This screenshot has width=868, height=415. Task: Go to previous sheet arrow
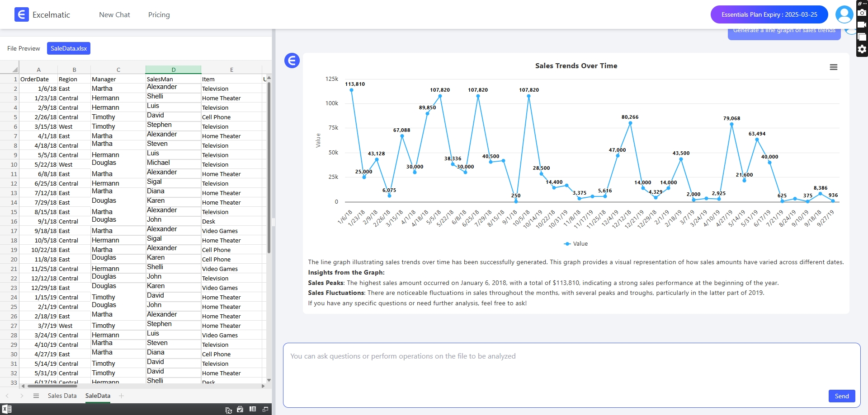(7, 396)
